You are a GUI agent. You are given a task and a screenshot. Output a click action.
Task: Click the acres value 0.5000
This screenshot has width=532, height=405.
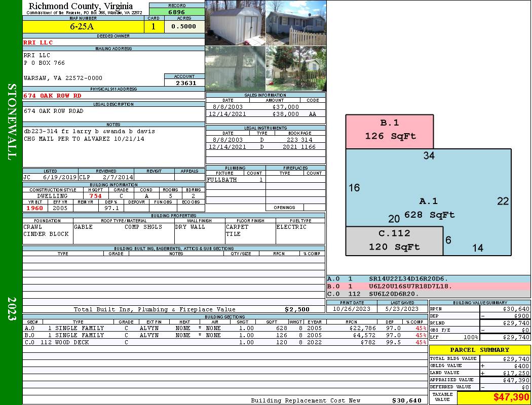point(184,26)
